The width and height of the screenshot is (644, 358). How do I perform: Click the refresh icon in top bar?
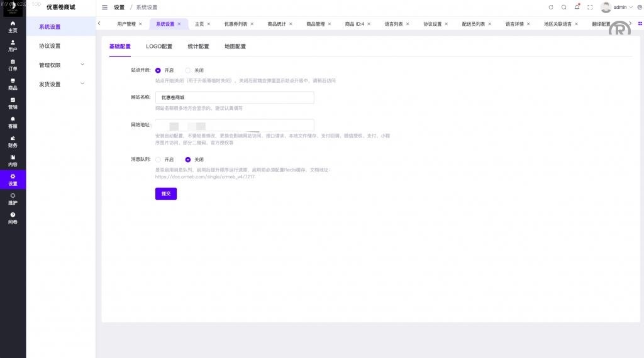[551, 8]
